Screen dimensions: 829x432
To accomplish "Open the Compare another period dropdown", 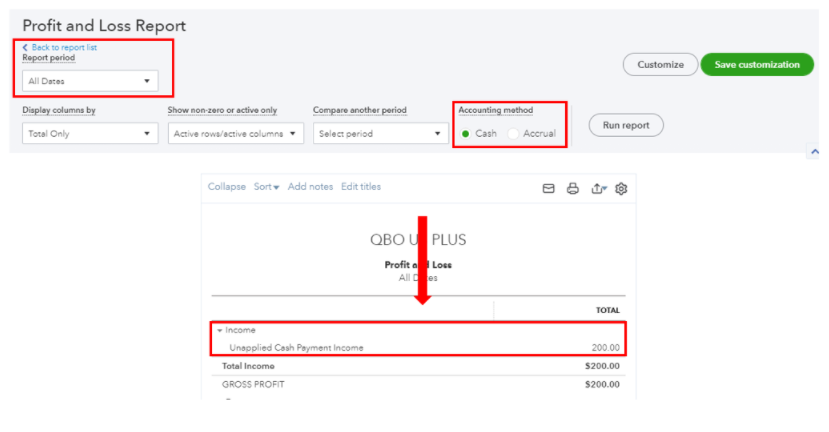I will (381, 133).
